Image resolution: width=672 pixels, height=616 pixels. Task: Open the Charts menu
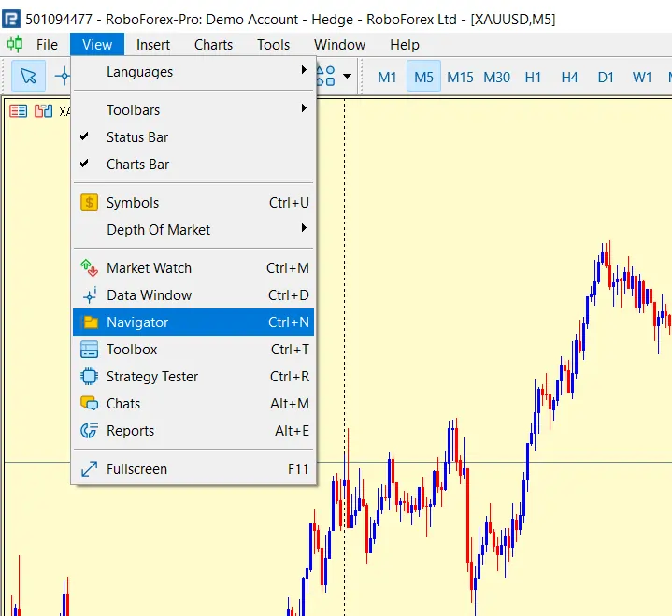point(213,45)
